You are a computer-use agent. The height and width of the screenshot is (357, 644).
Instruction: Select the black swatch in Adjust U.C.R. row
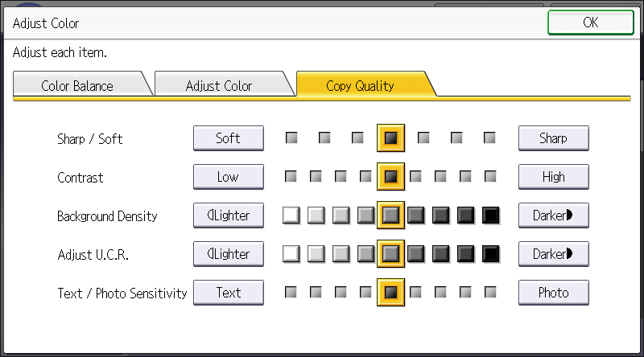click(490, 254)
